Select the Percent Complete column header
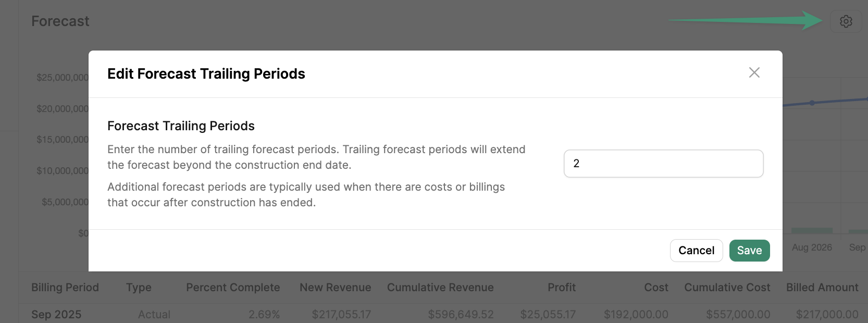 coord(233,288)
